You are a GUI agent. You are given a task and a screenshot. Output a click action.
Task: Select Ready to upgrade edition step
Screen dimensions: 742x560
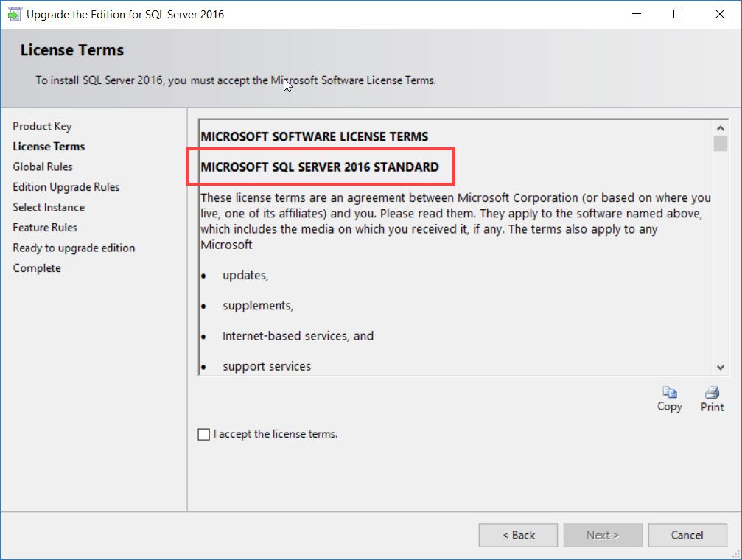tap(74, 248)
